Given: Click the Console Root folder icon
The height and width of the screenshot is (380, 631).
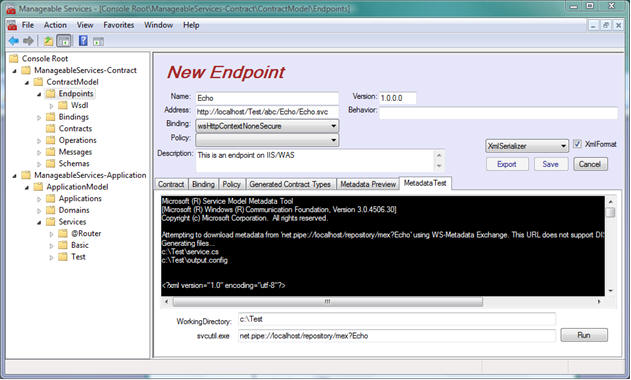Looking at the screenshot, I should pyautogui.click(x=14, y=59).
